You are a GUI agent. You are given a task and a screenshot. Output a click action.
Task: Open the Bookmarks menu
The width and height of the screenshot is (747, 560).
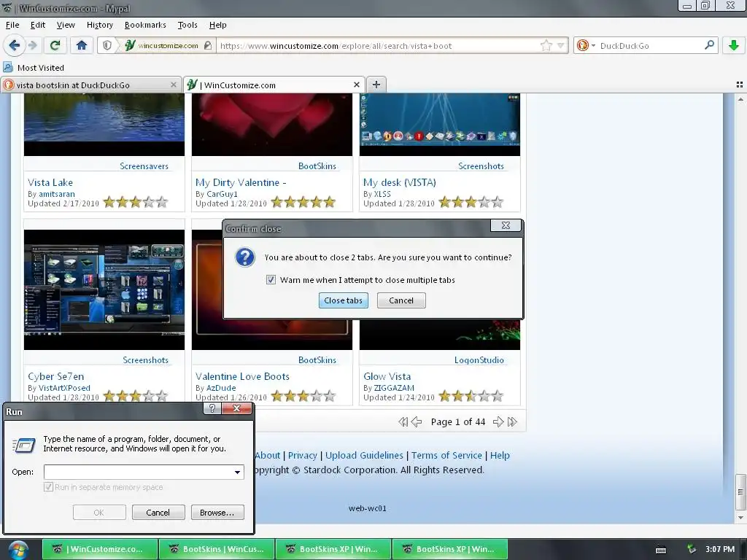[145, 25]
